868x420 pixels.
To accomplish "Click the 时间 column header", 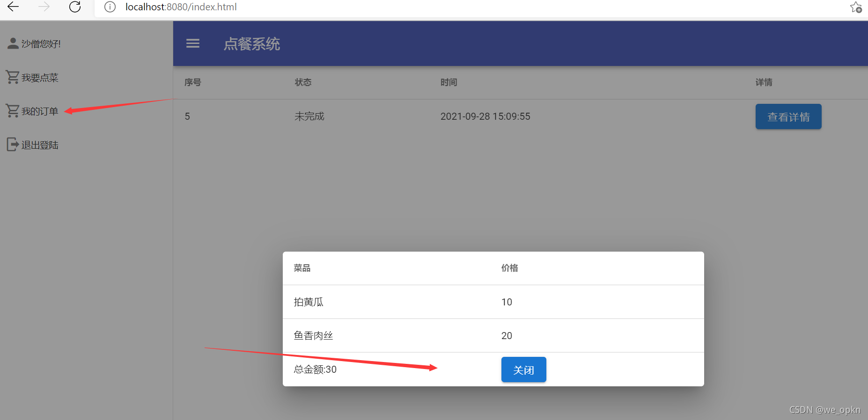I will coord(449,82).
